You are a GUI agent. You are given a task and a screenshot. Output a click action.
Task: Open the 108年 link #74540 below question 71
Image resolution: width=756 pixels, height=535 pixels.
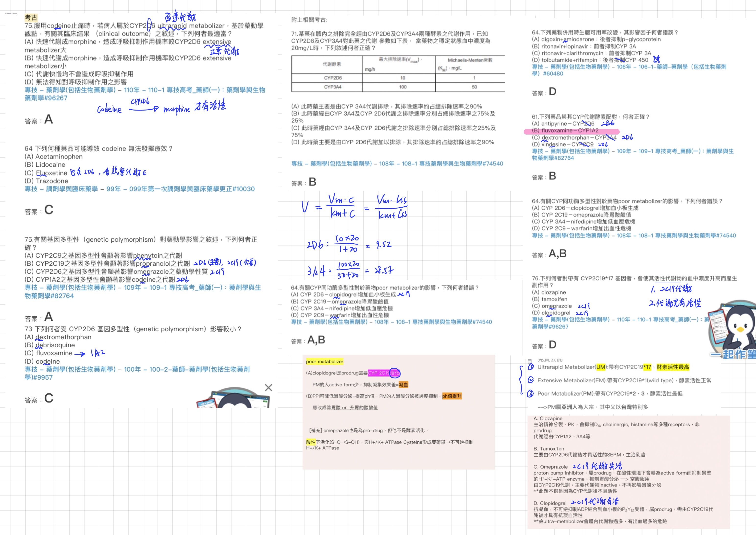(x=397, y=164)
